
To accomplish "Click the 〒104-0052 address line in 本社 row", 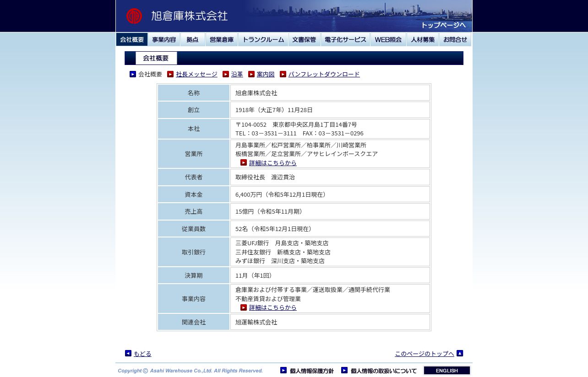I will pyautogui.click(x=296, y=124).
